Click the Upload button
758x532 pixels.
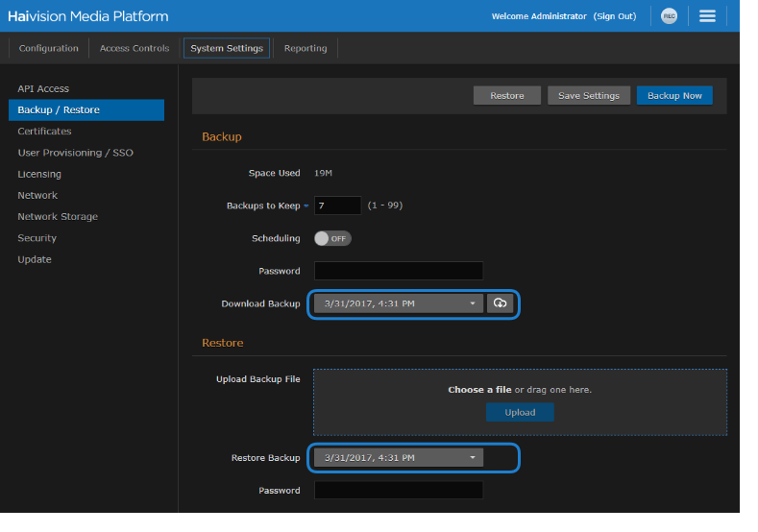[520, 412]
